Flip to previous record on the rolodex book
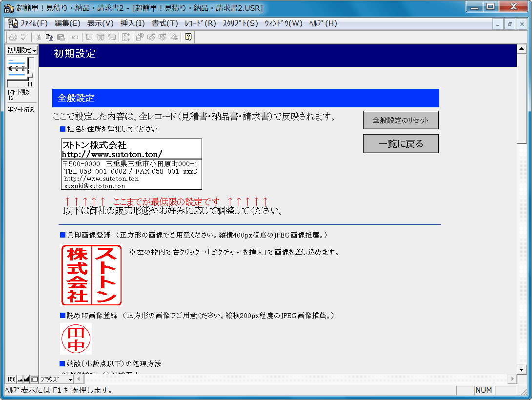This screenshot has width=532, height=400. point(16,63)
